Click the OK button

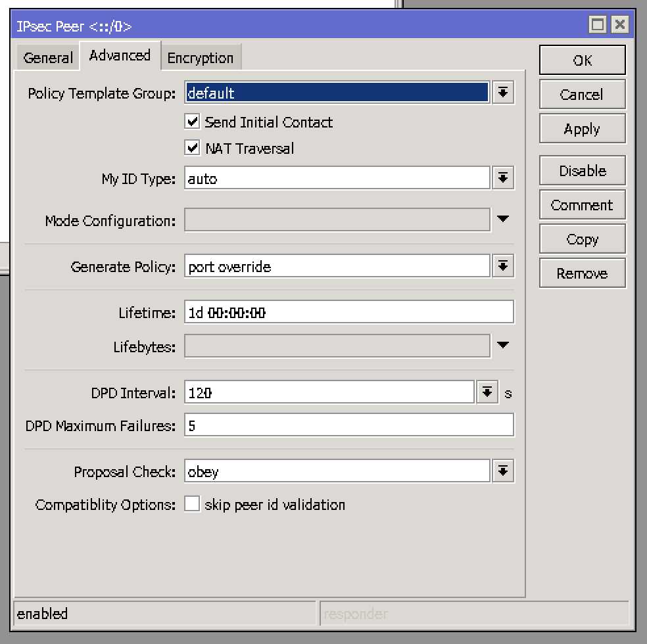pos(582,60)
